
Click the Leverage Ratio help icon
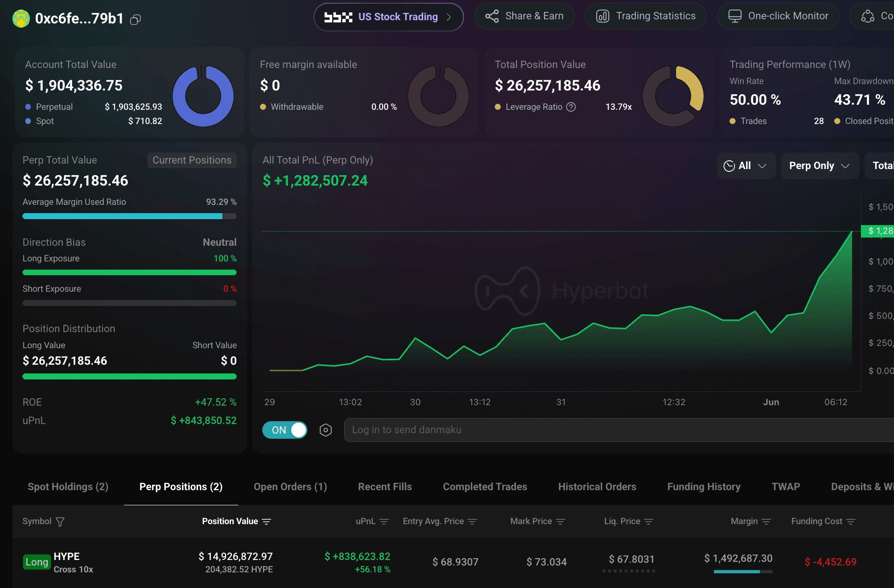pos(571,107)
